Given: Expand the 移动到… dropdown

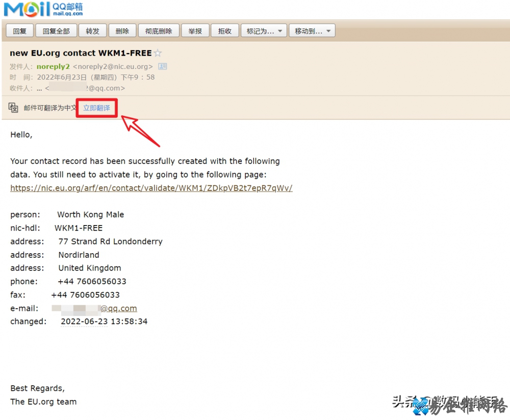Looking at the screenshot, I should pos(312,31).
